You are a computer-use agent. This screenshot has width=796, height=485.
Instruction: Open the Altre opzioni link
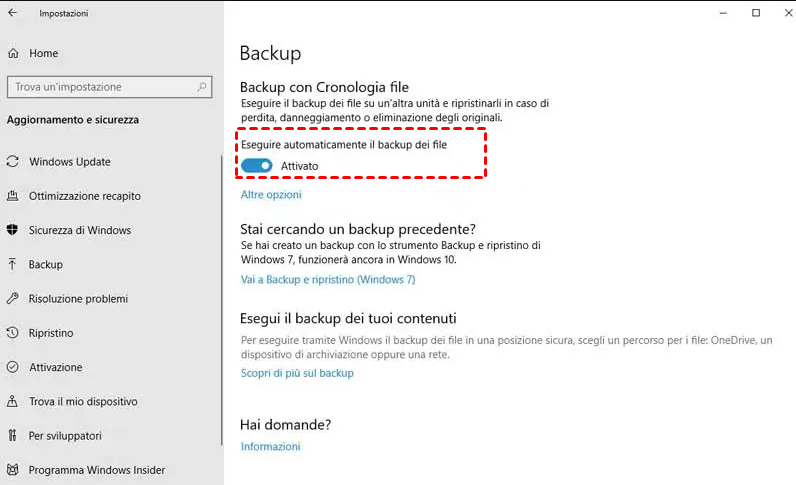271,195
